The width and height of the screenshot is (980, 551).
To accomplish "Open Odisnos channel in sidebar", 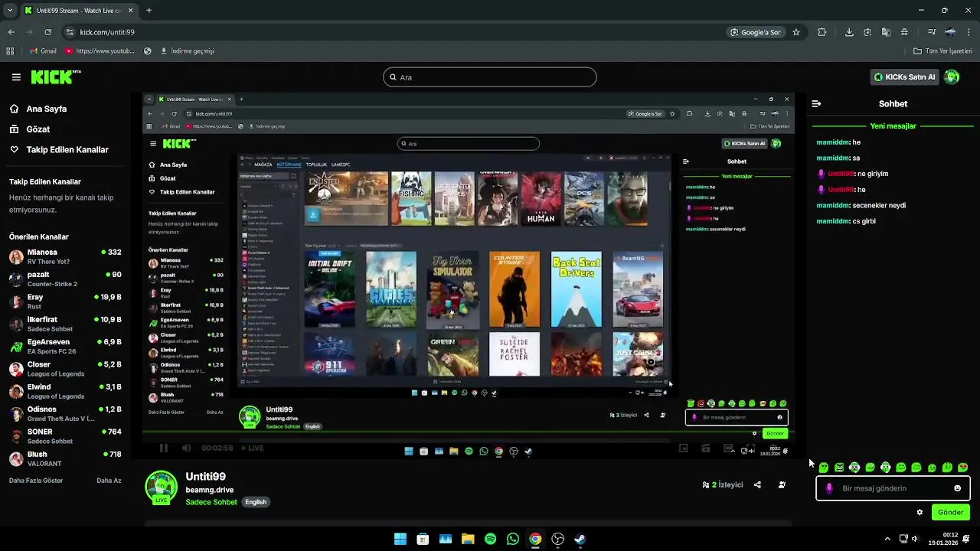I will click(x=65, y=413).
